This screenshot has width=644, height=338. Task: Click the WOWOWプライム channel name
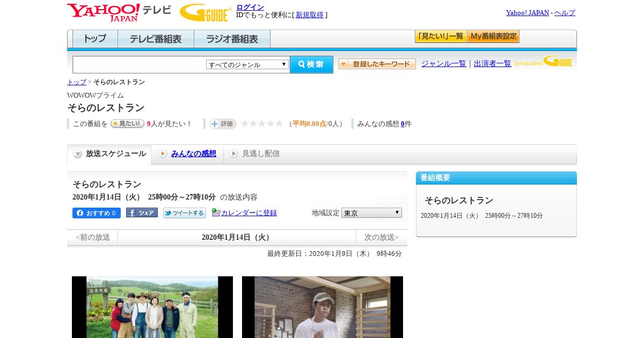[x=96, y=95]
